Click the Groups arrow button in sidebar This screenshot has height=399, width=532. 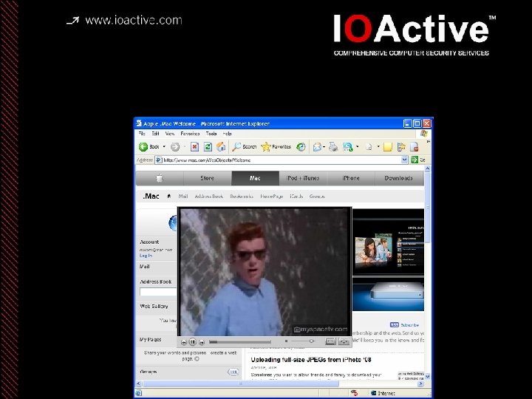(233, 372)
